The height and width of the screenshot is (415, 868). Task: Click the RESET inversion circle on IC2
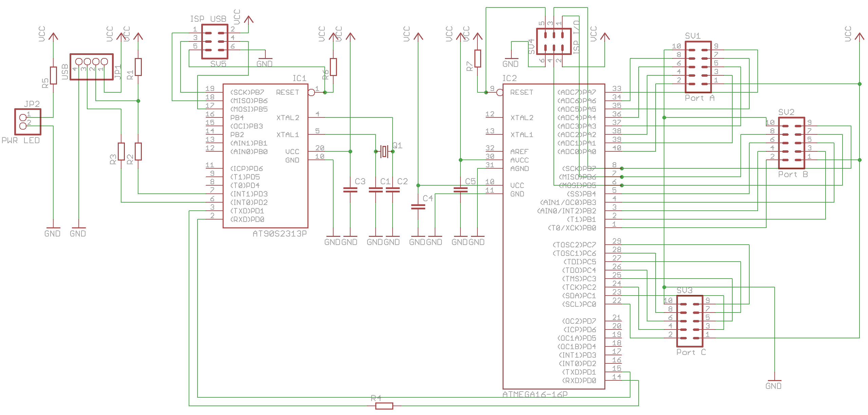tap(499, 92)
